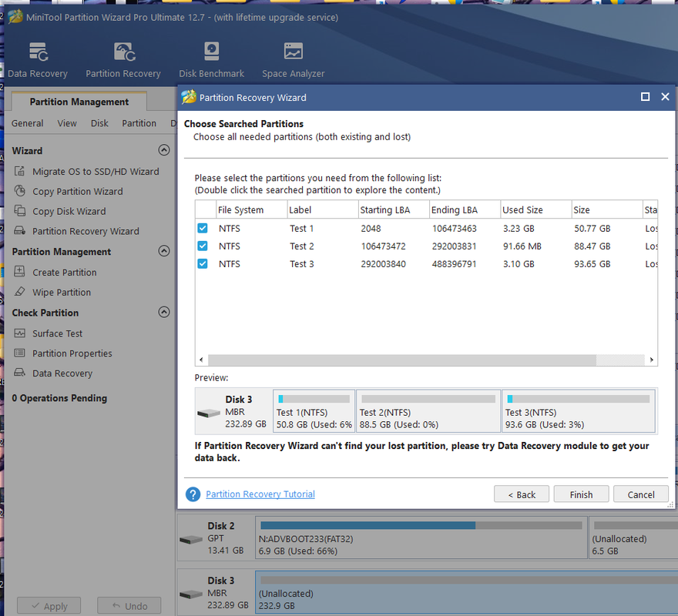Click the list's right scroll arrow

[651, 360]
